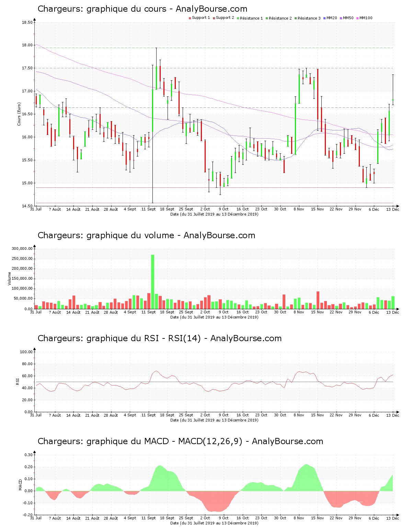Click the 16.00 price axis value

pyautogui.click(x=27, y=137)
